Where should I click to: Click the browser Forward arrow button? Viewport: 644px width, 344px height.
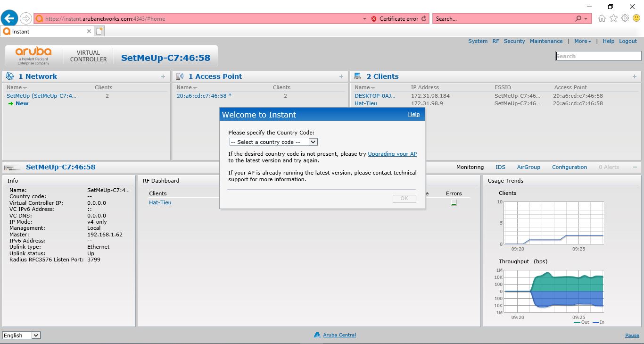click(26, 18)
